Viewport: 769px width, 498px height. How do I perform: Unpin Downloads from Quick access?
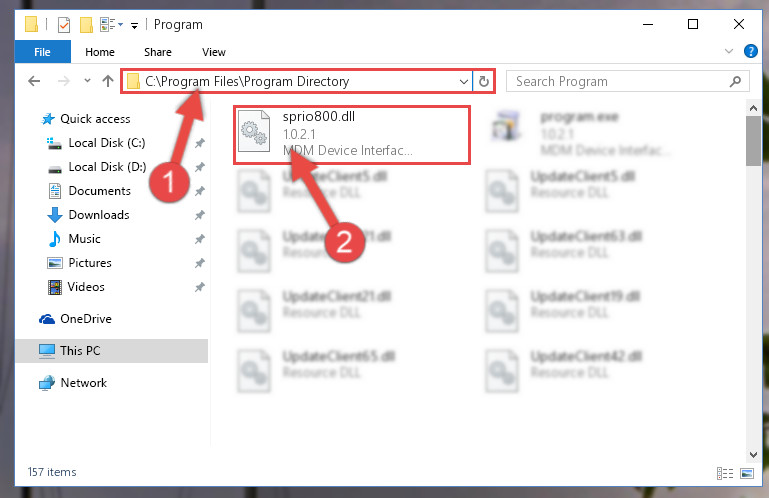(199, 215)
